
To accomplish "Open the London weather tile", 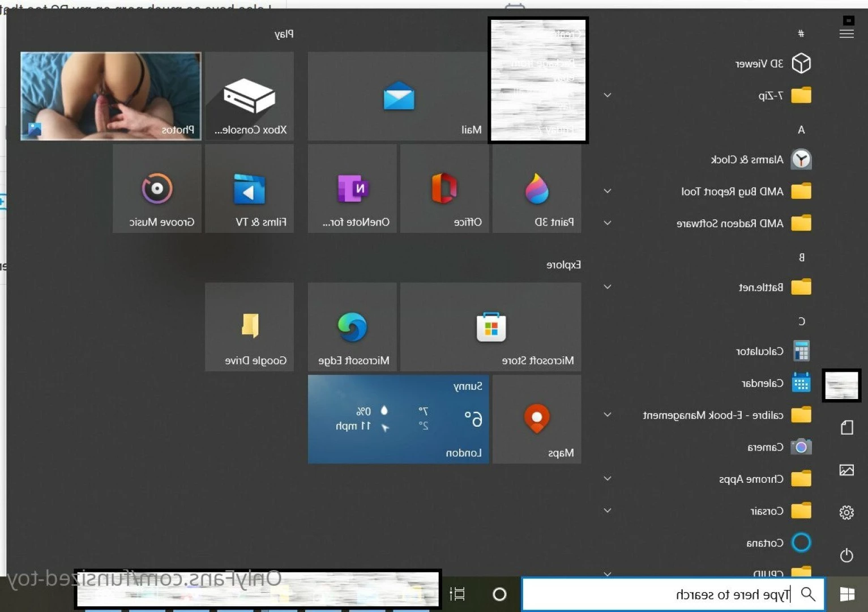I will coord(398,419).
